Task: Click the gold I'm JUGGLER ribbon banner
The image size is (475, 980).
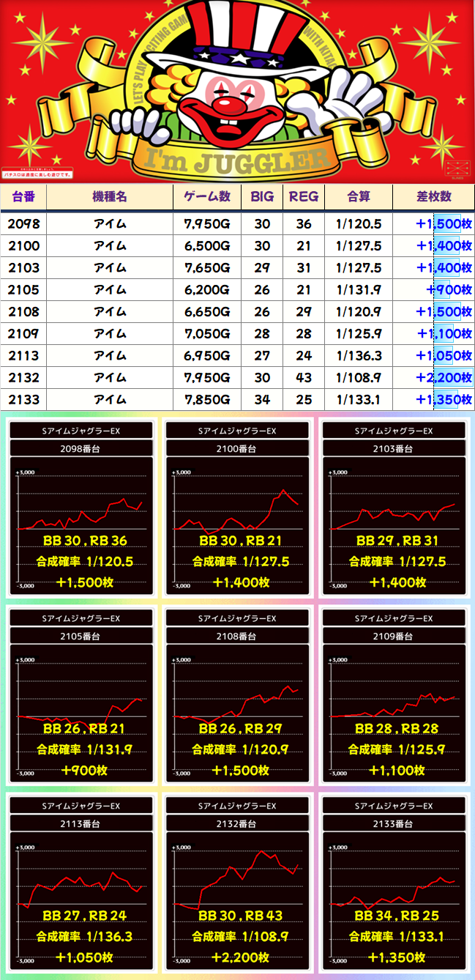Action: click(x=233, y=159)
